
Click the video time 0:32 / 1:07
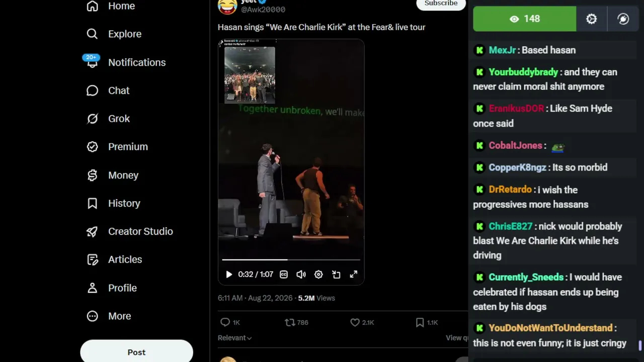pyautogui.click(x=256, y=275)
